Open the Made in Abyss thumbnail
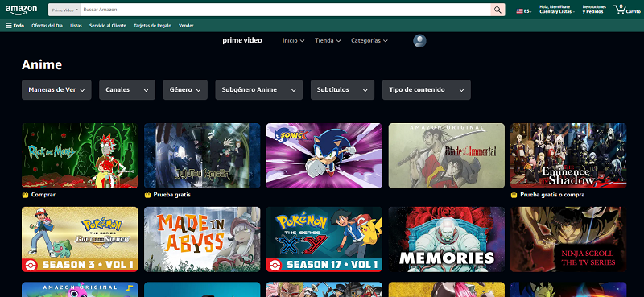Screen dimensions: 644x297 (202, 239)
